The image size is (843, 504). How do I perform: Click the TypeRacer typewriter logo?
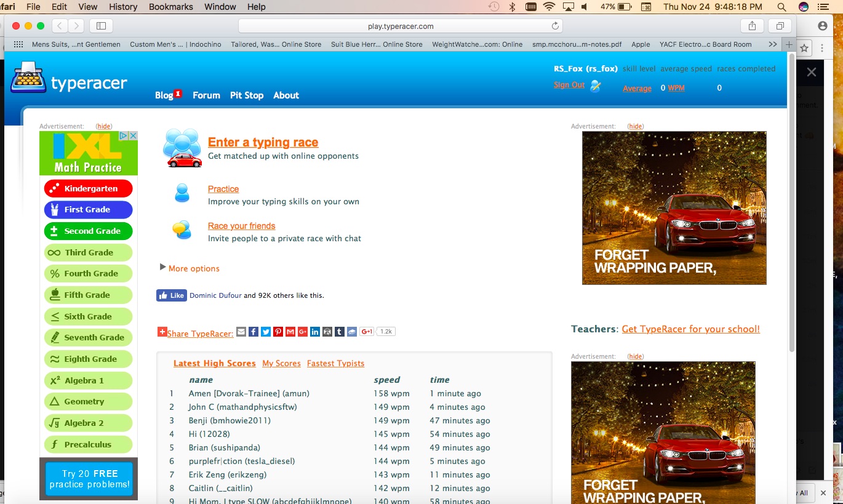click(28, 78)
